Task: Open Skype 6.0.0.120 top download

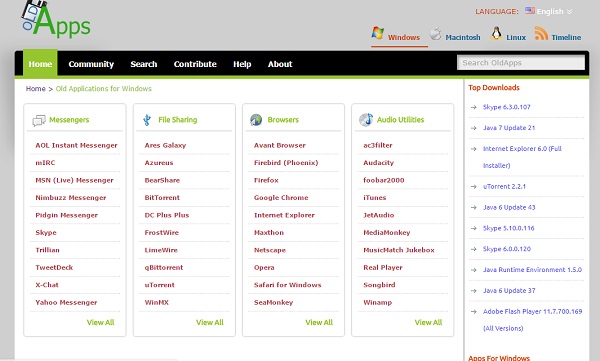Action: 507,249
